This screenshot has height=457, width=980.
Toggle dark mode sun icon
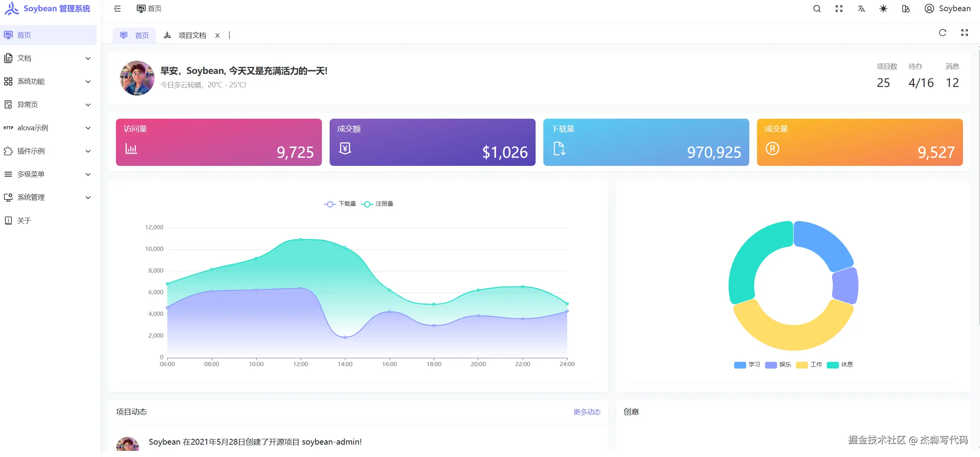point(883,9)
